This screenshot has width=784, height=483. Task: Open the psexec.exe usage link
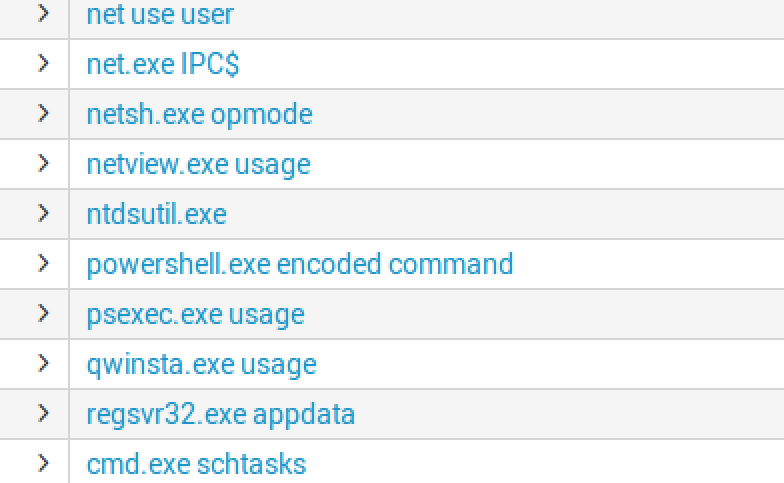click(195, 314)
